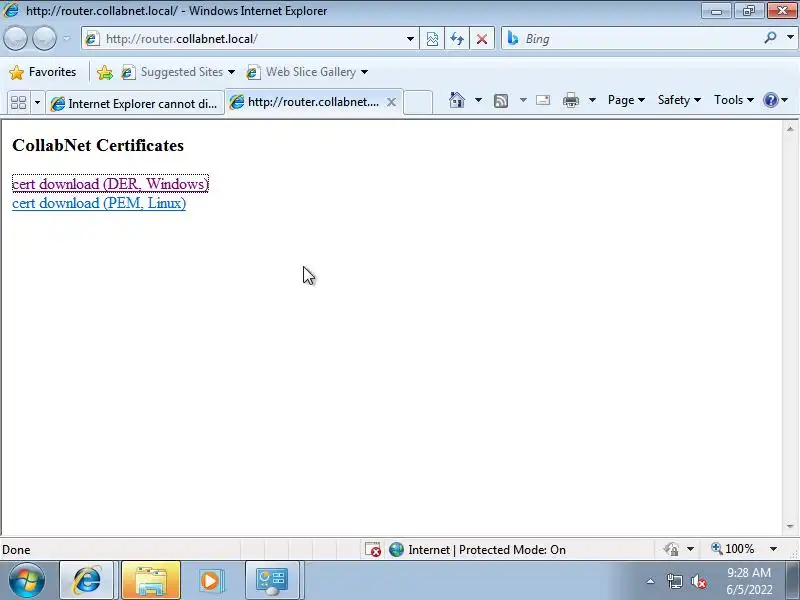Open the Windows Start button
Image resolution: width=800 pixels, height=600 pixels.
(26, 580)
